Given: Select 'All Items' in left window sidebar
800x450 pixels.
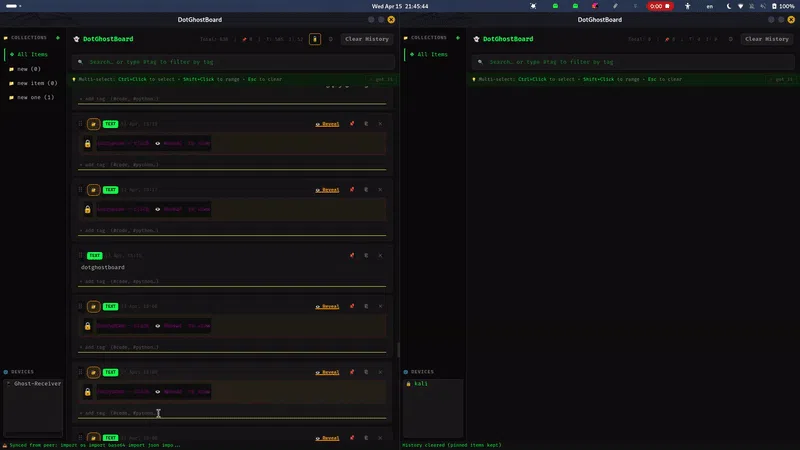Looking at the screenshot, I should click(32, 54).
